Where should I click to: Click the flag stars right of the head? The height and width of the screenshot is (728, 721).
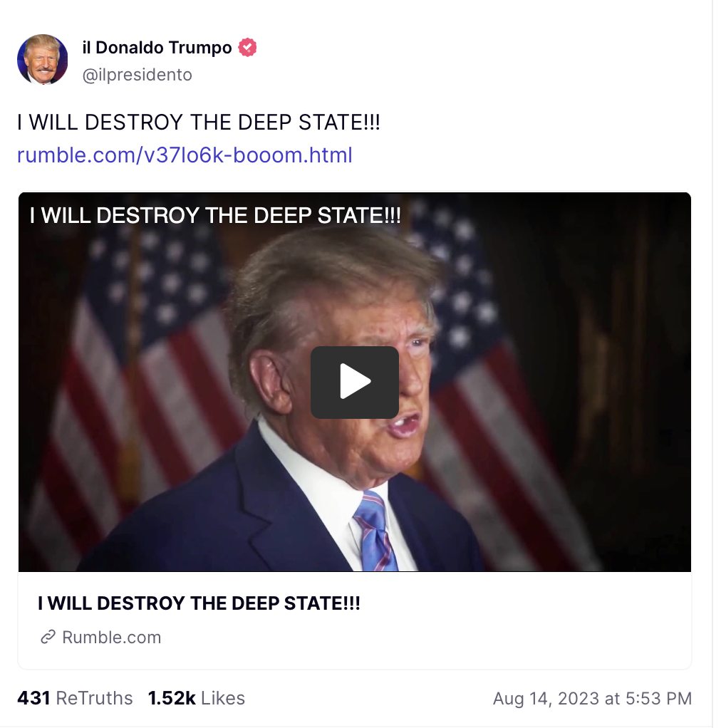coord(460,288)
